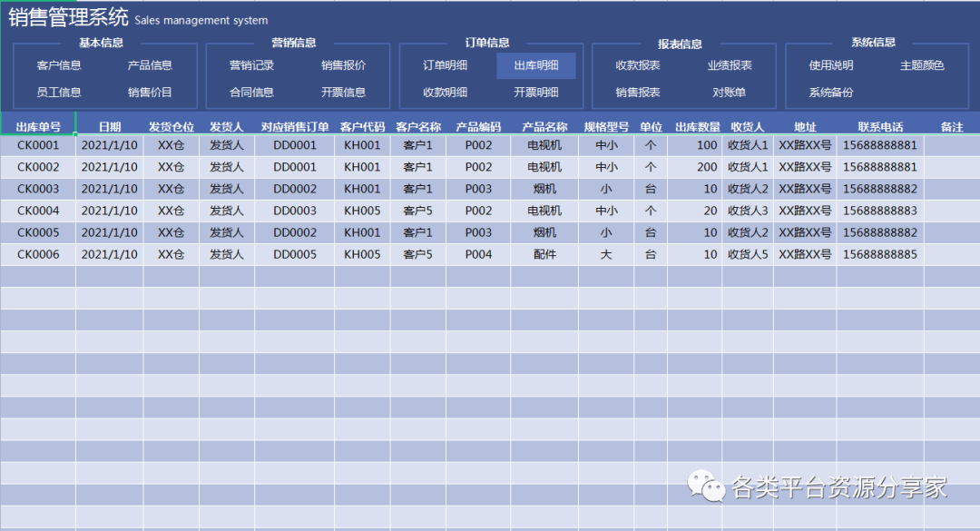This screenshot has height=531, width=980.
Task: Select the 备注 column header
Action: point(952,127)
